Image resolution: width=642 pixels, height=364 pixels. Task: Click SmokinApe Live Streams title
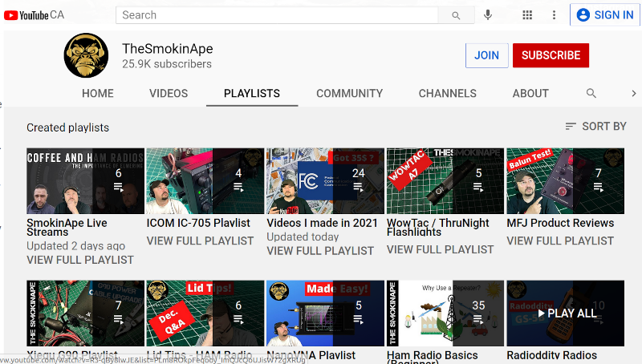pos(67,228)
